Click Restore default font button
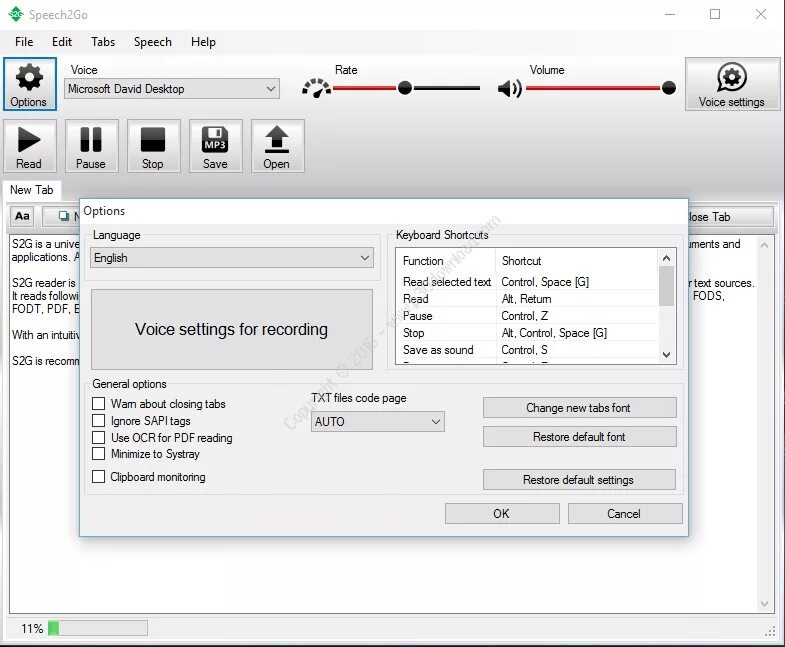 pos(579,437)
